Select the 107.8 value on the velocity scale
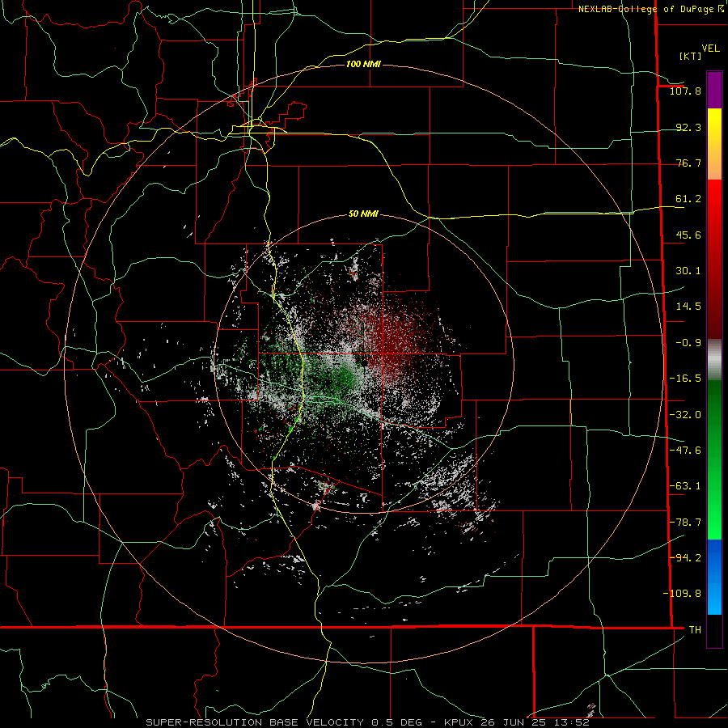 (685, 91)
